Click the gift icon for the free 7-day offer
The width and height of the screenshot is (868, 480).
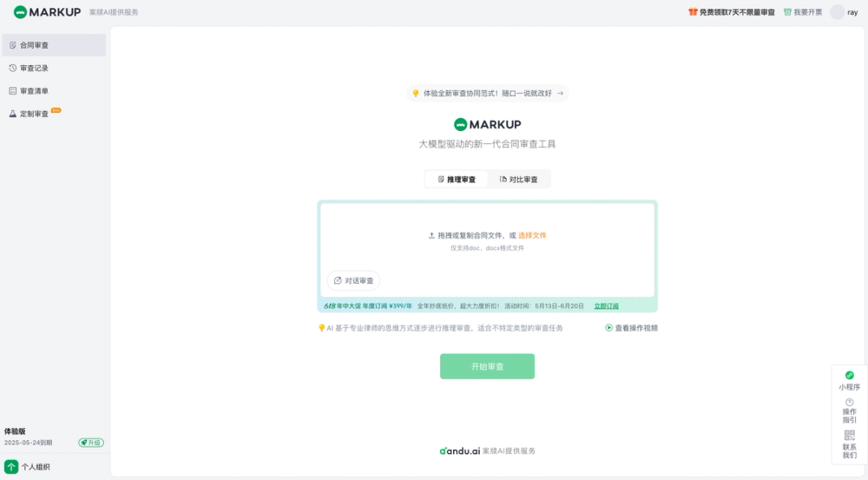(x=693, y=11)
